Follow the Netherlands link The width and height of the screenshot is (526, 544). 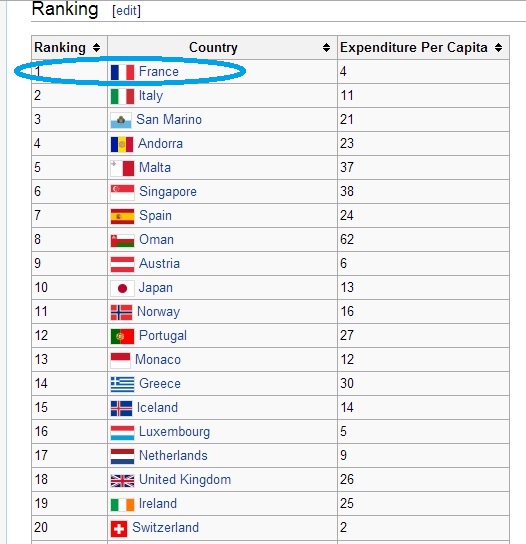pyautogui.click(x=173, y=455)
